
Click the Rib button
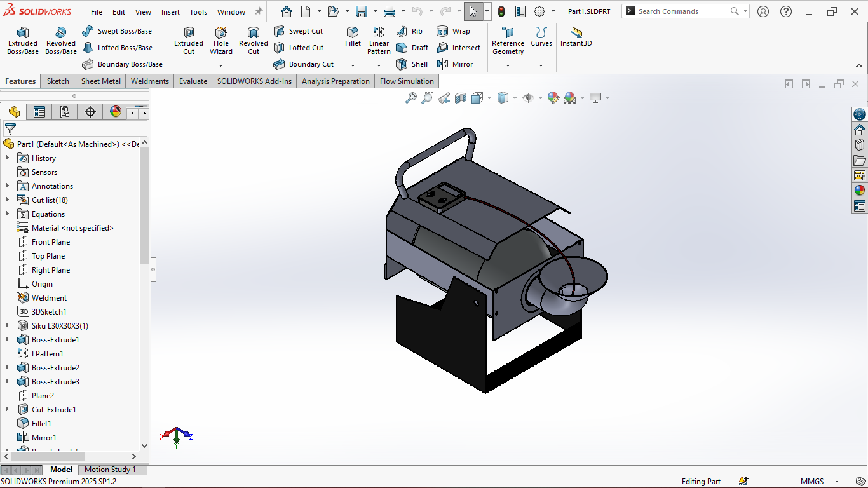pyautogui.click(x=409, y=31)
